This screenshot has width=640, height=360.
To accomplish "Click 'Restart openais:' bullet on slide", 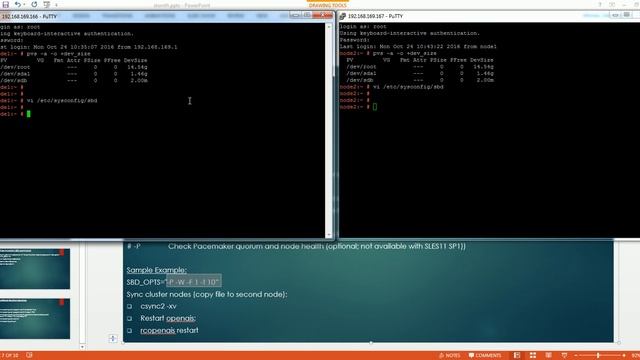I will tap(168, 318).
